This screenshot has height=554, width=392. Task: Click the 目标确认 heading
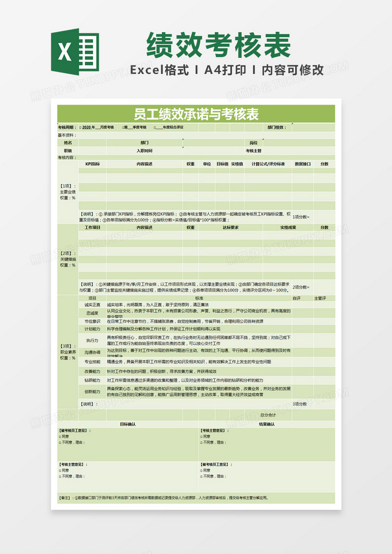128,425
